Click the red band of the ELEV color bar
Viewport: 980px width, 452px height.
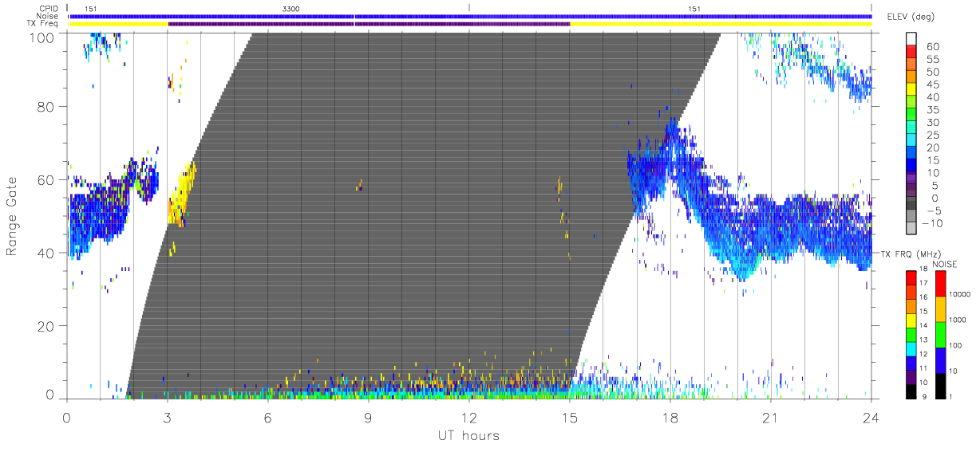[912, 51]
